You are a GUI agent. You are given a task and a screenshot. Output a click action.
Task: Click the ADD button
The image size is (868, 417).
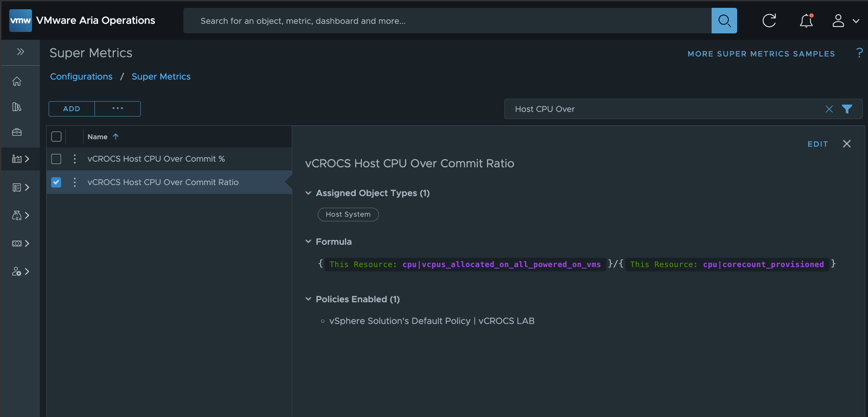click(x=71, y=109)
